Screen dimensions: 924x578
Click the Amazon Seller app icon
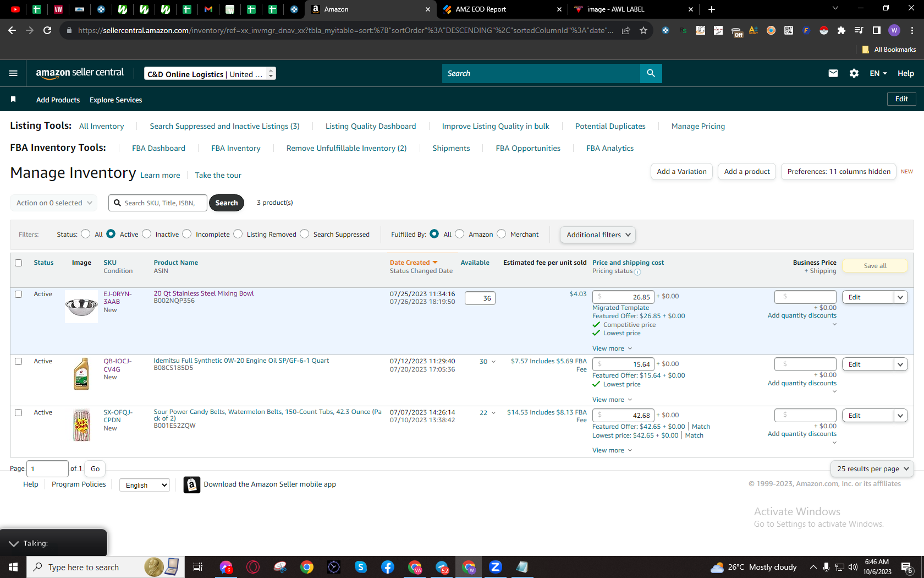(x=191, y=484)
